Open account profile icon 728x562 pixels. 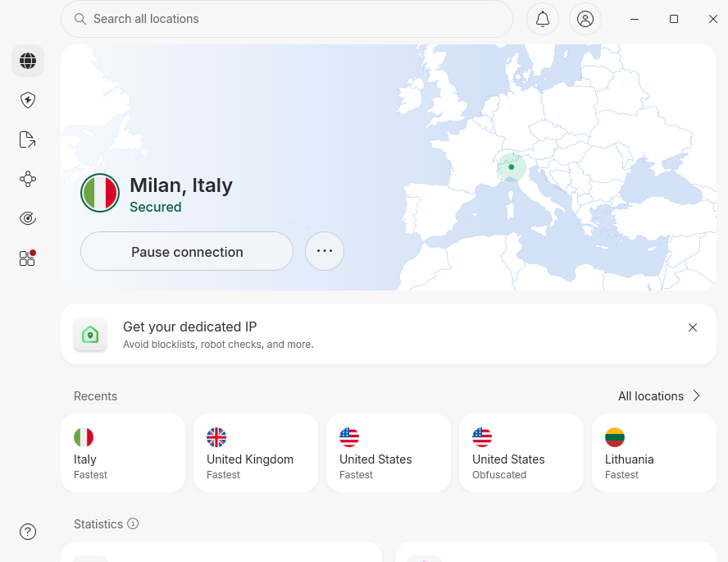pyautogui.click(x=585, y=19)
